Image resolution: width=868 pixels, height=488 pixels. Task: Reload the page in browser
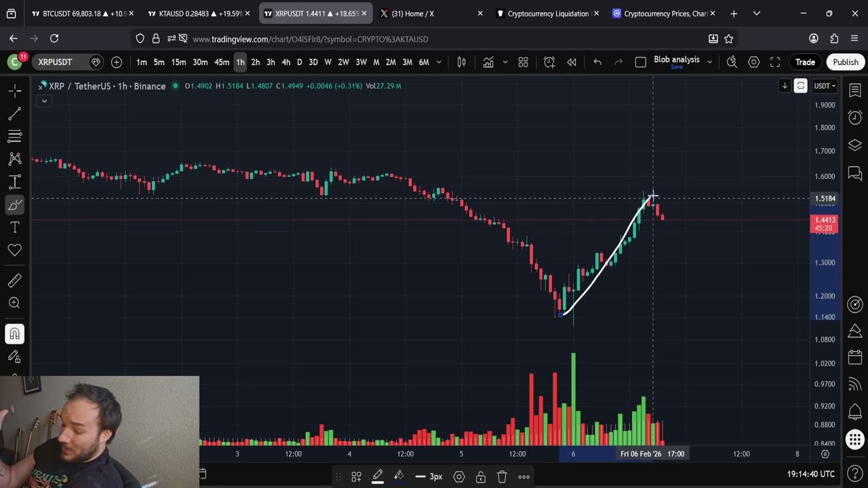(x=54, y=39)
